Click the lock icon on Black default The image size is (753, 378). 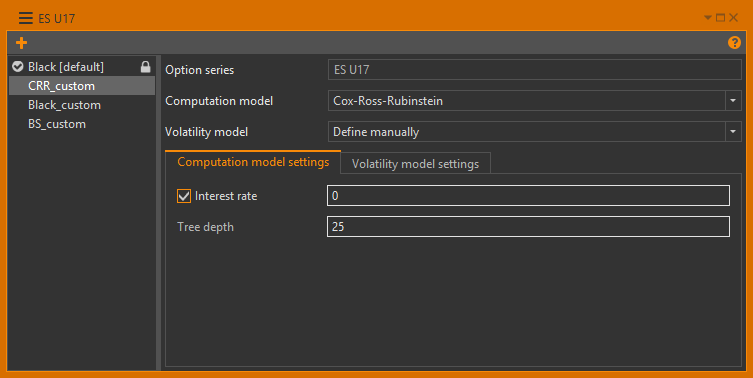[145, 66]
